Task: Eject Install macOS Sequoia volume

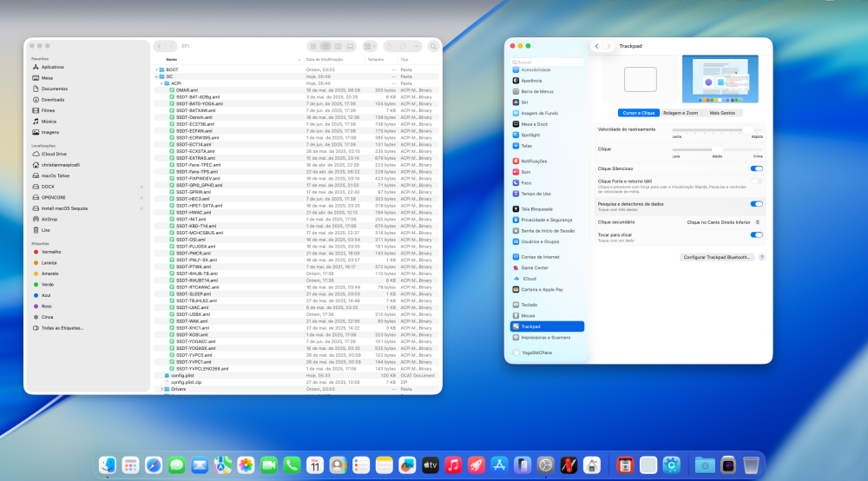Action: click(x=141, y=208)
